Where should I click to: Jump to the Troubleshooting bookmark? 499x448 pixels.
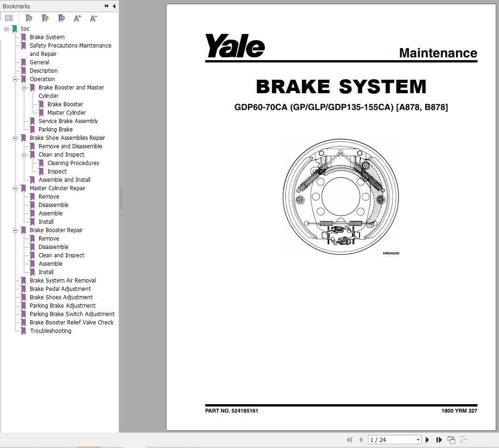[51, 331]
